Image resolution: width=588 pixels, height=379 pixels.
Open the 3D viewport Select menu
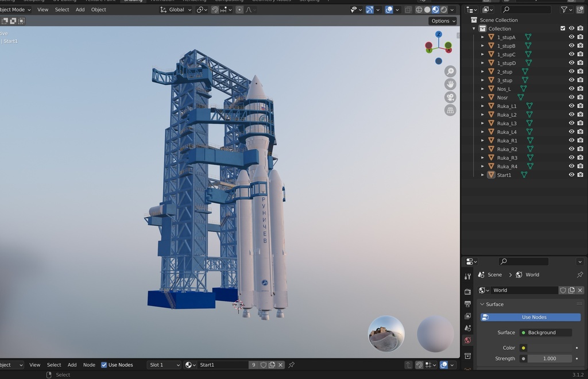pos(62,10)
